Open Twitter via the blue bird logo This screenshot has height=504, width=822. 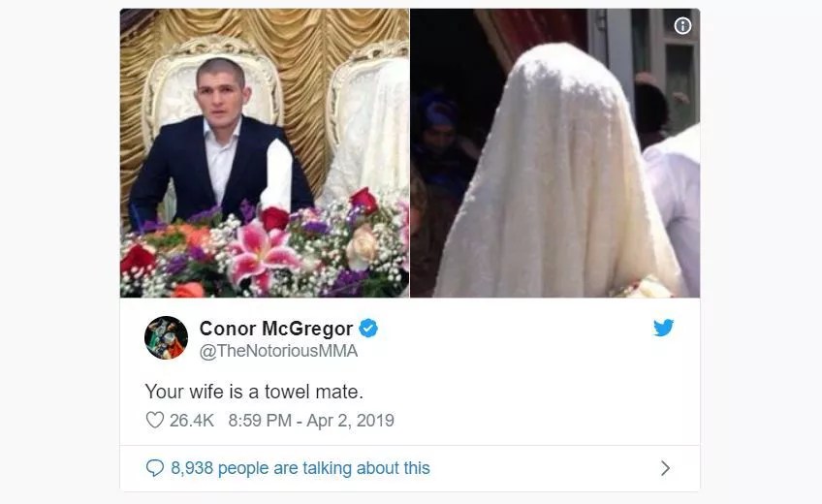click(x=663, y=328)
